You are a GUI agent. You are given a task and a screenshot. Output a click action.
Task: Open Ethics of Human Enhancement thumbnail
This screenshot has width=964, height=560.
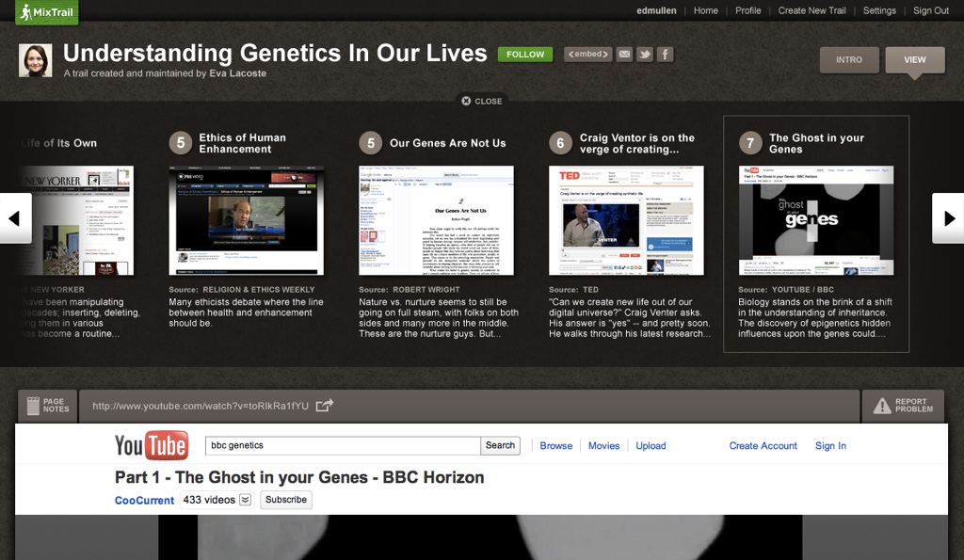tap(246, 220)
